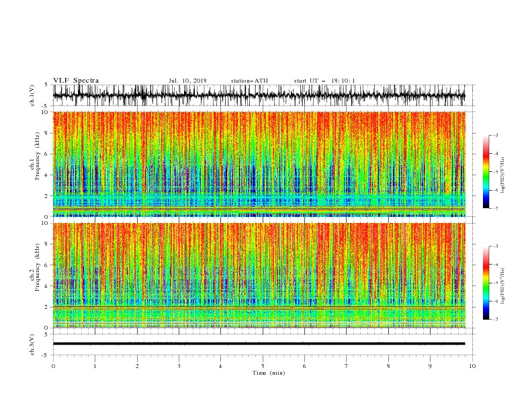Click the ch.2 color scale bar
The height and width of the screenshot is (411, 532).
(486, 283)
